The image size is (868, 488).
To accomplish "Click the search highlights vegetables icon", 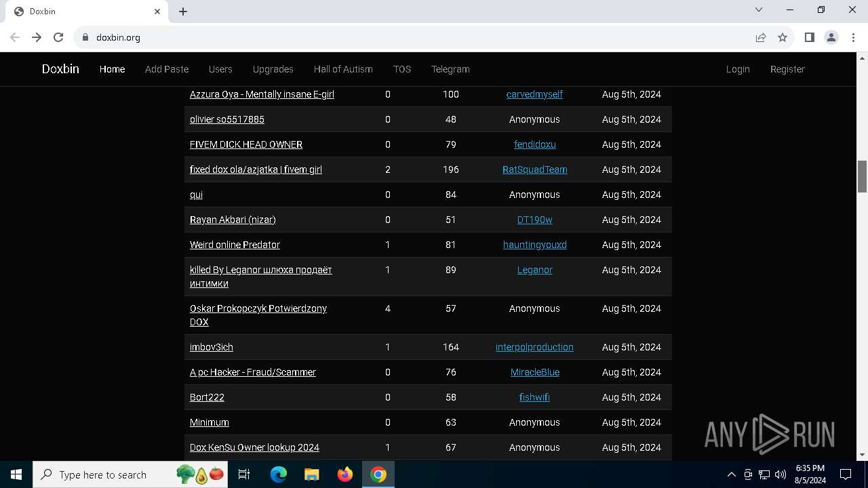I will coord(200,474).
